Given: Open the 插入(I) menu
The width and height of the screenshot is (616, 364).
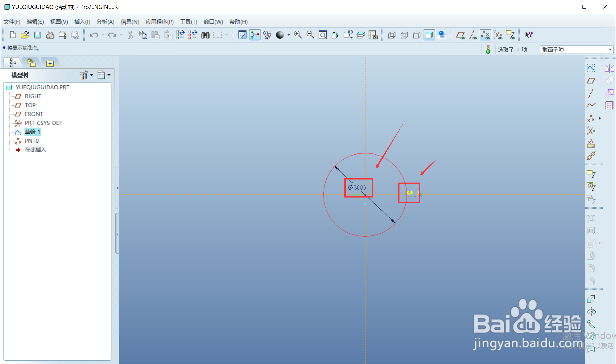Looking at the screenshot, I should tap(82, 22).
